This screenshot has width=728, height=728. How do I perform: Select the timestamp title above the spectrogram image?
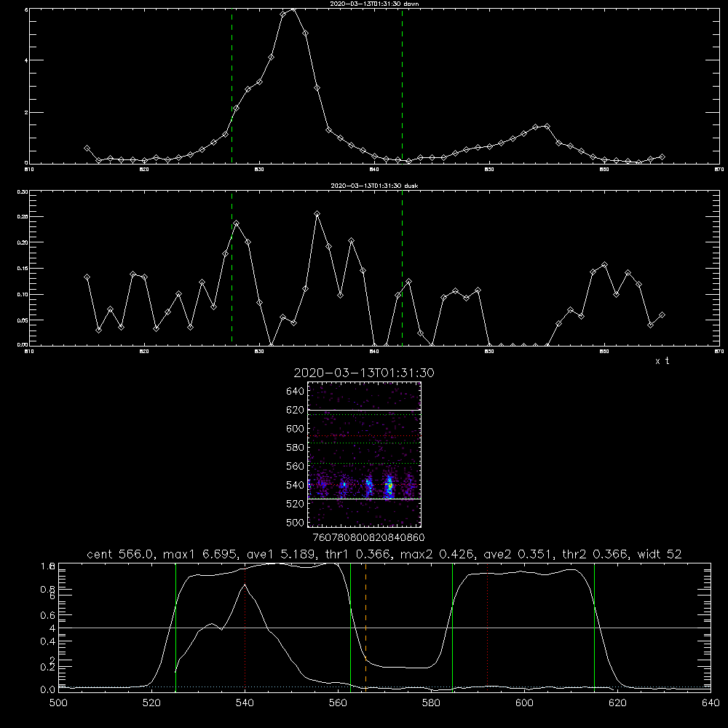click(364, 373)
